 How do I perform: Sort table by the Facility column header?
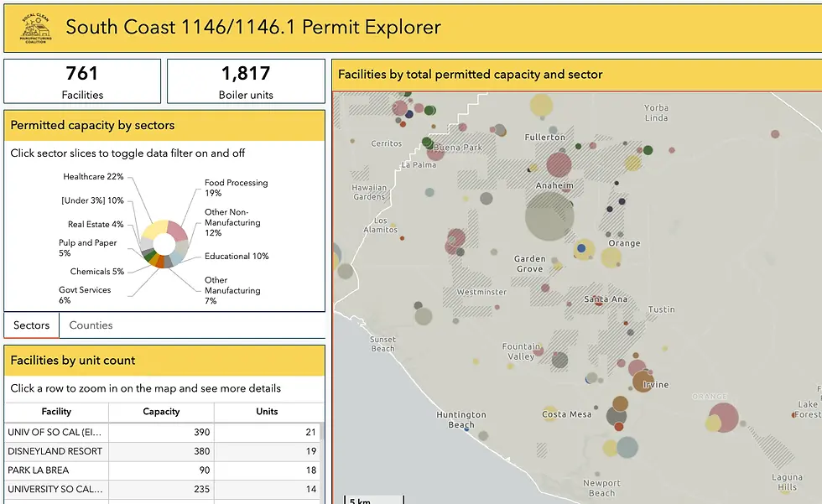point(56,412)
